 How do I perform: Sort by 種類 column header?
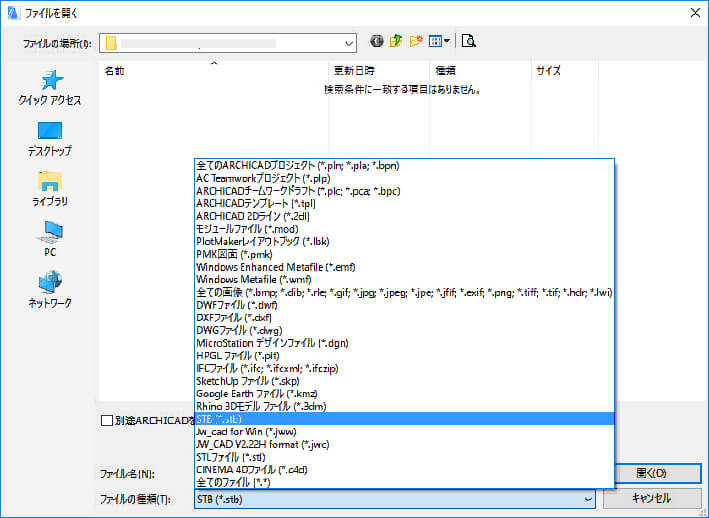(x=480, y=71)
